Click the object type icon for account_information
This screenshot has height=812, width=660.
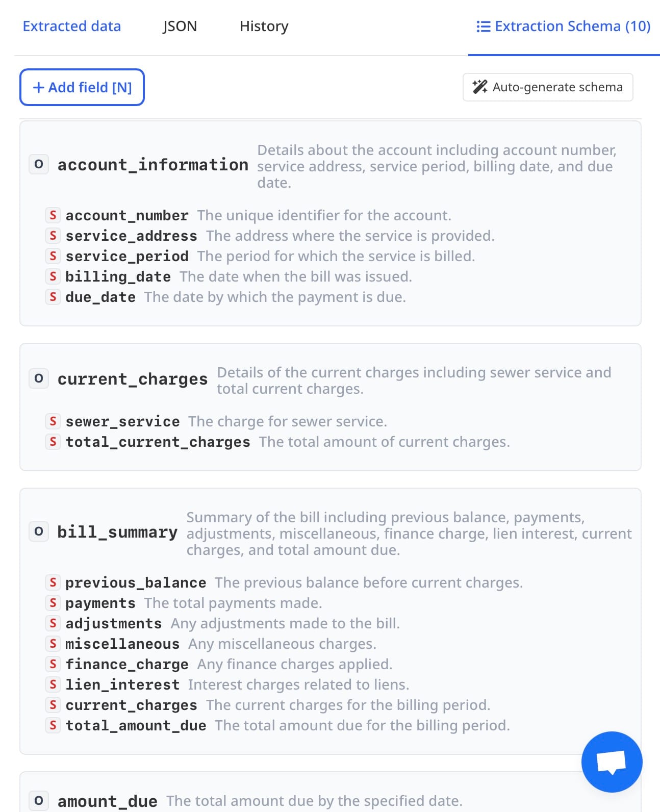(39, 165)
